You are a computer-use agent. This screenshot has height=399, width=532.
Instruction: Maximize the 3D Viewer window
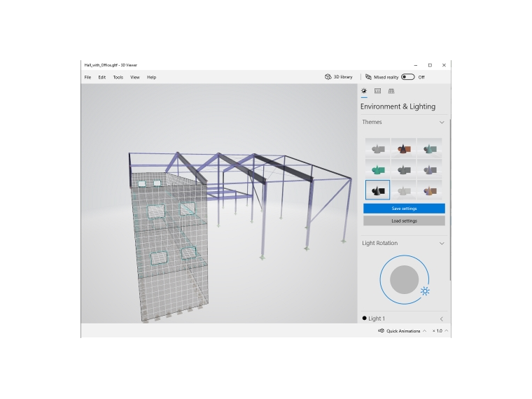(x=430, y=65)
